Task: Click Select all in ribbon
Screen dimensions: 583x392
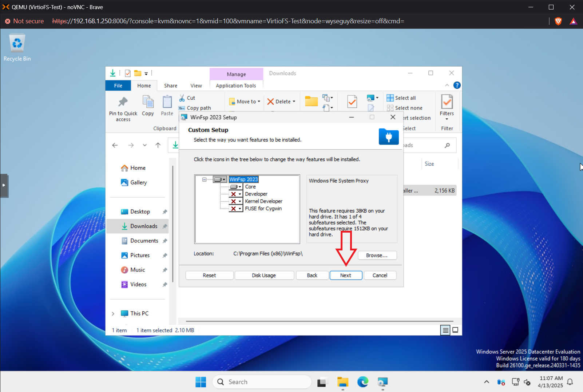Action: coord(401,98)
